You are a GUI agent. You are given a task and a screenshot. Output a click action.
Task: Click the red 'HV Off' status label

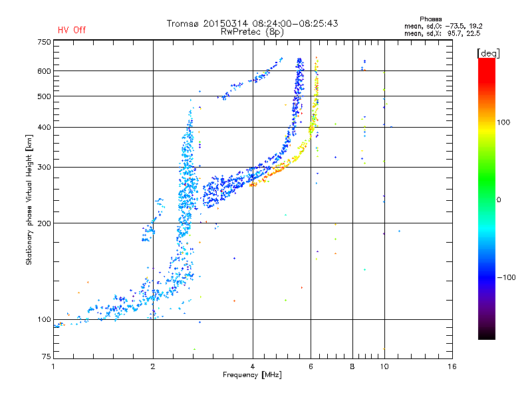point(72,30)
